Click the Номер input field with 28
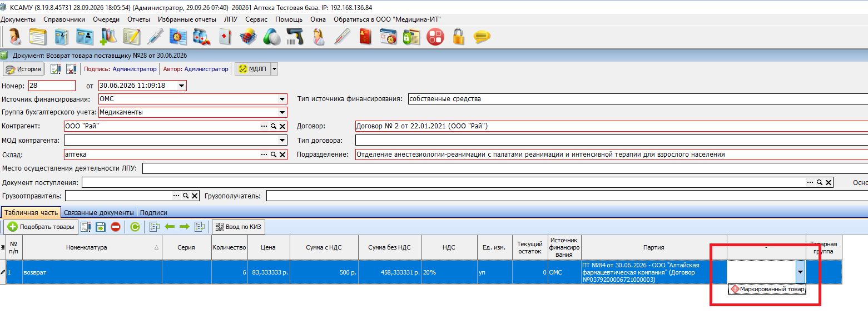This screenshot has height=334, width=868. pos(52,86)
